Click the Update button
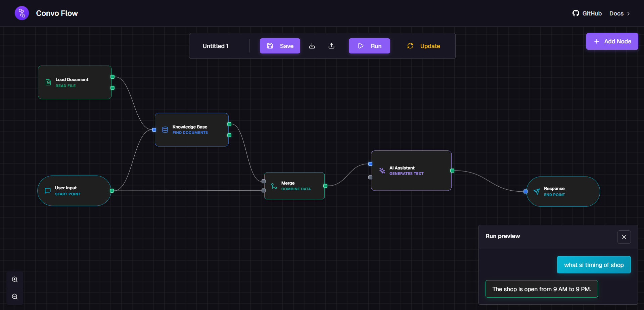The image size is (644, 310). tap(423, 46)
